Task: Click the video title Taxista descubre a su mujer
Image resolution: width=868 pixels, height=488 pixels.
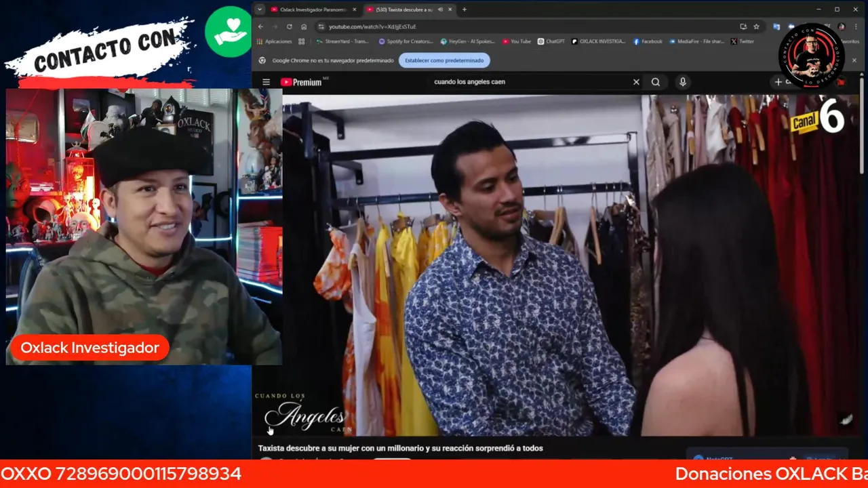Action: click(x=400, y=448)
